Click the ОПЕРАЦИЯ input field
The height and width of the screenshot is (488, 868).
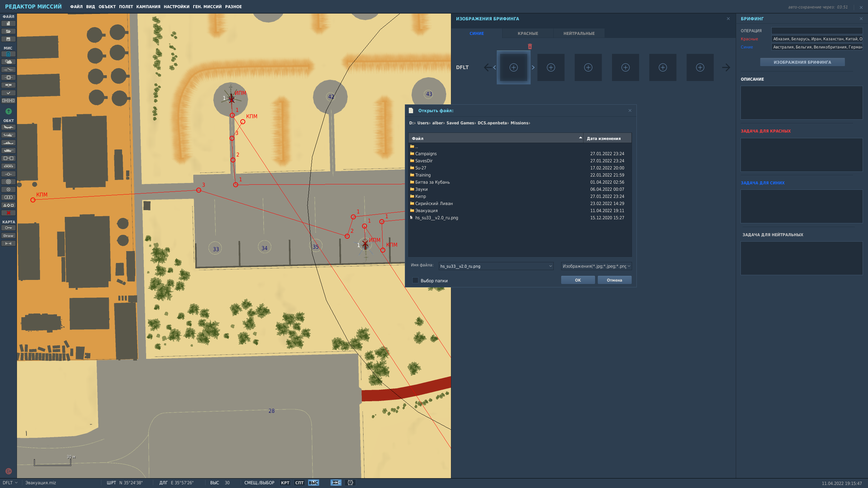click(817, 30)
